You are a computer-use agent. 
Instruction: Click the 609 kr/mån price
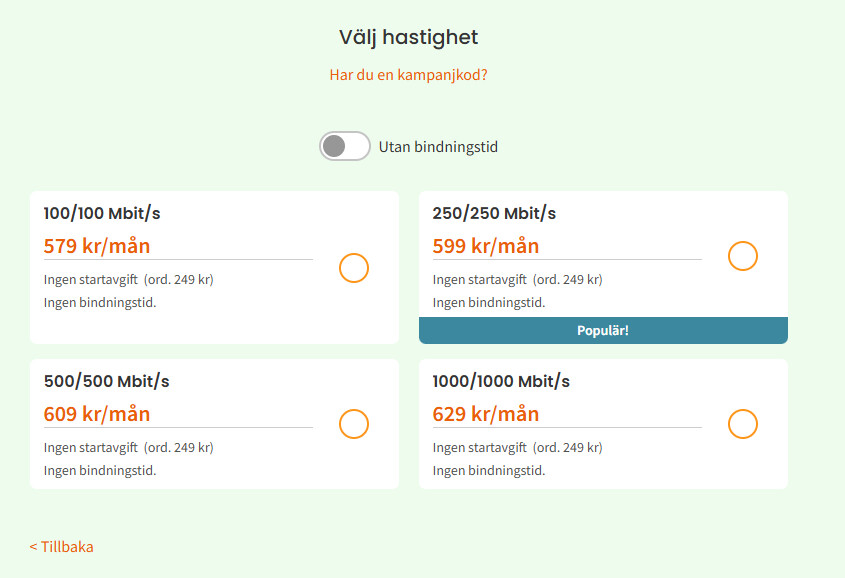point(97,414)
